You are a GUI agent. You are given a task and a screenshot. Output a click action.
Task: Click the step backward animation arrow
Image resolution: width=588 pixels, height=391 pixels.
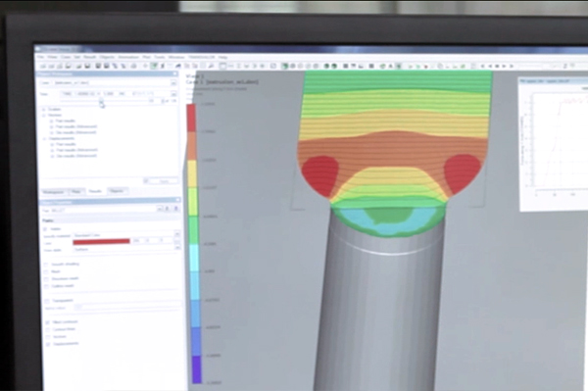[x=490, y=66]
